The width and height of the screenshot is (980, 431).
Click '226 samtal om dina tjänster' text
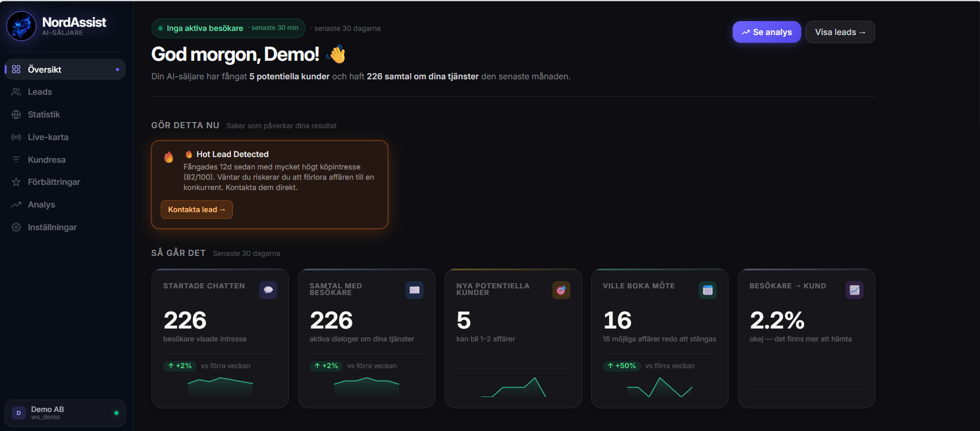coord(423,76)
